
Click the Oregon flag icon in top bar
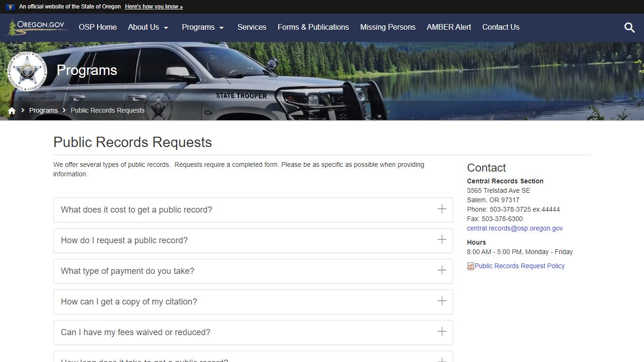10,7
